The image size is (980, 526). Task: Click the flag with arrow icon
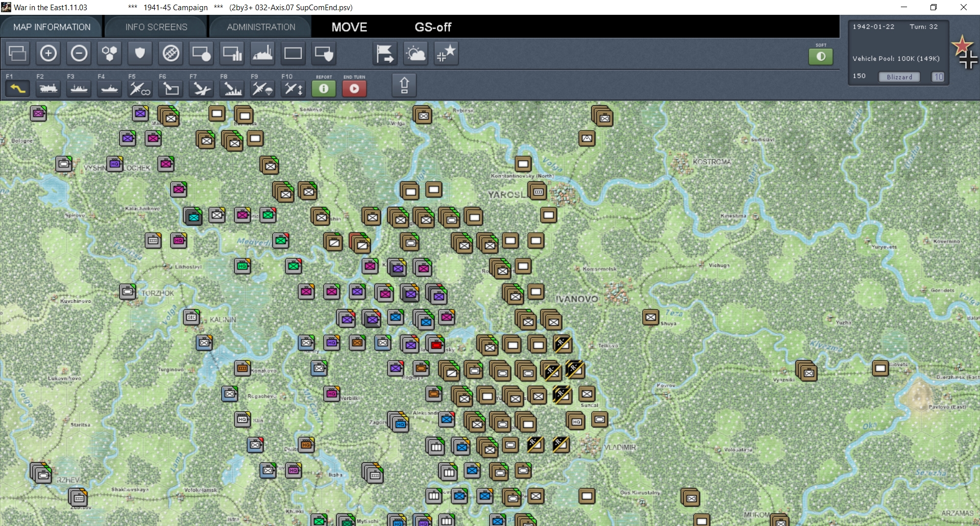tap(385, 53)
